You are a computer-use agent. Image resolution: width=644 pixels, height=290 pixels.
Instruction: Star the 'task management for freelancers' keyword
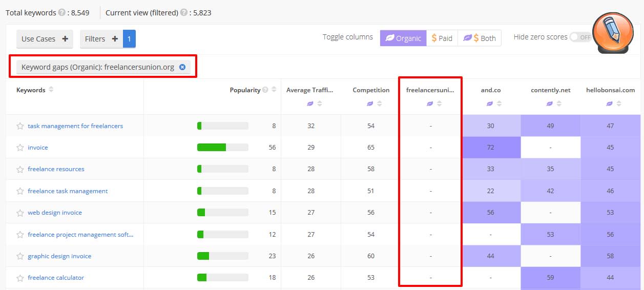20,126
